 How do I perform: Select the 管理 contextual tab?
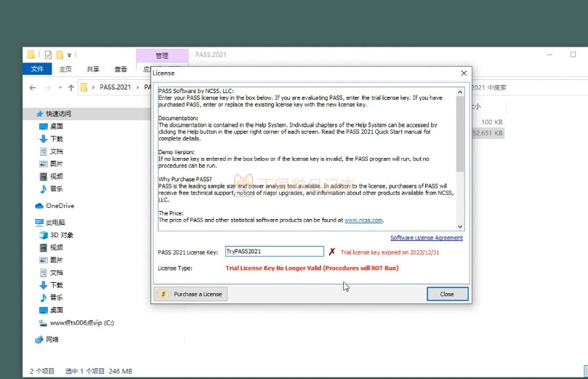click(x=162, y=55)
